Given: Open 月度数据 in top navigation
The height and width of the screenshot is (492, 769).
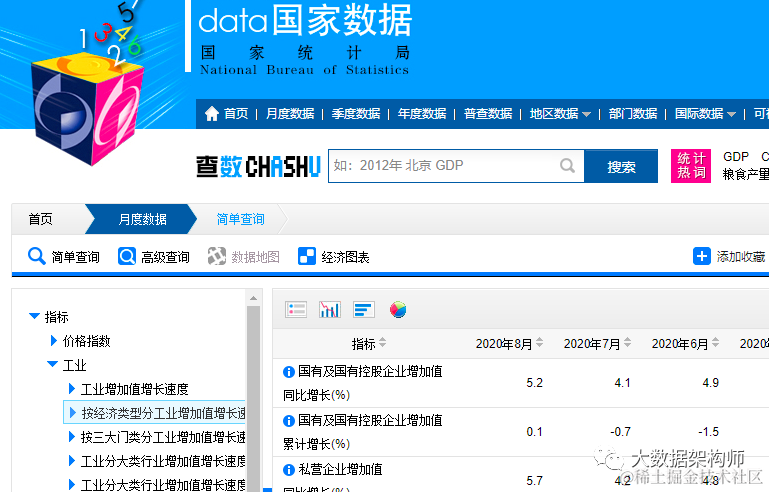Looking at the screenshot, I should [x=290, y=114].
